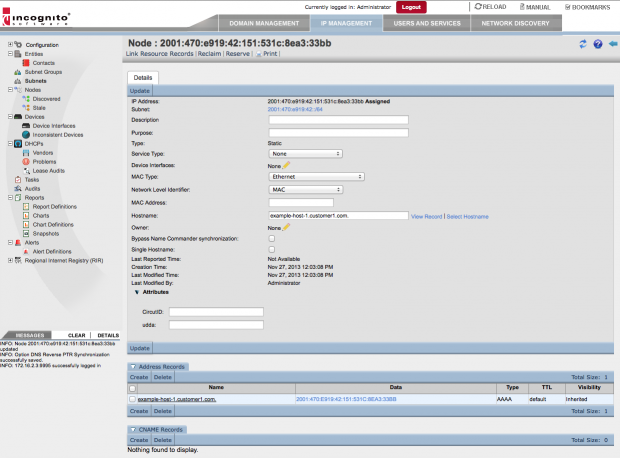Open the blue help question icon
Screen dimensions: 620x458
[598, 44]
